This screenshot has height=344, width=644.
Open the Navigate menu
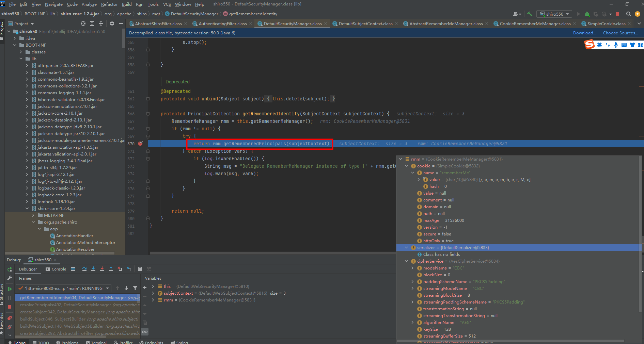(54, 4)
